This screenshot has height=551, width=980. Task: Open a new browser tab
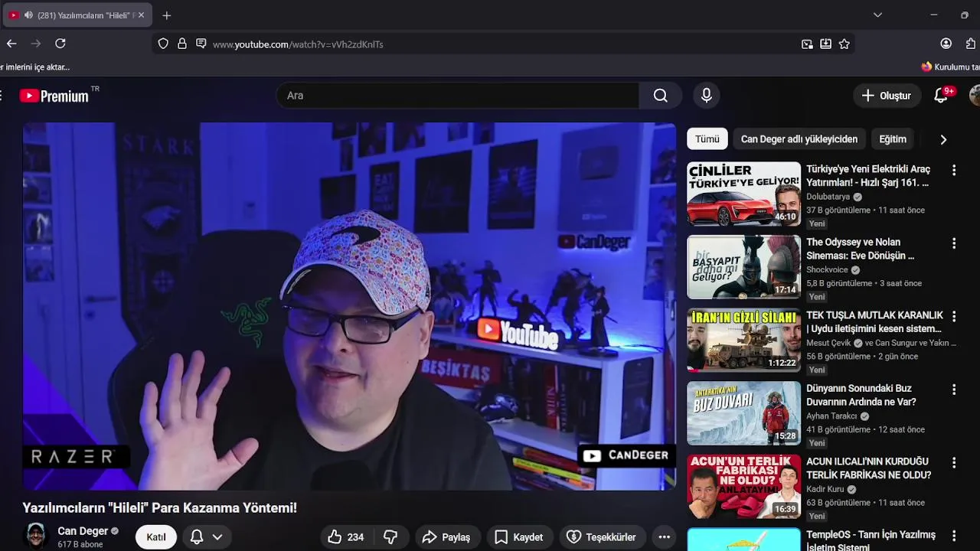[x=167, y=15]
